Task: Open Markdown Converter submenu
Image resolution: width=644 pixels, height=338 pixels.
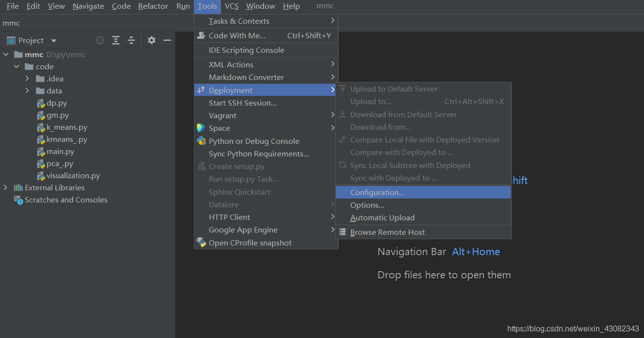Action: click(x=266, y=77)
